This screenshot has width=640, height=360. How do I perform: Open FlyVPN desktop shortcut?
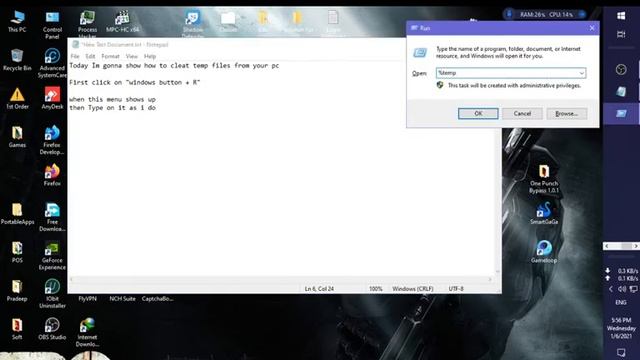[x=87, y=299]
